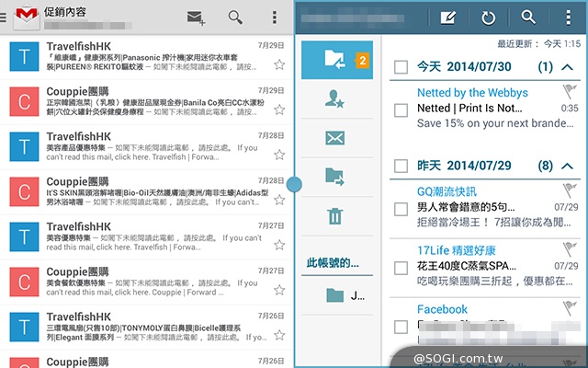Open the Netted | Print Is Not... email
Image resolution: width=588 pixels, height=368 pixels.
point(485,109)
